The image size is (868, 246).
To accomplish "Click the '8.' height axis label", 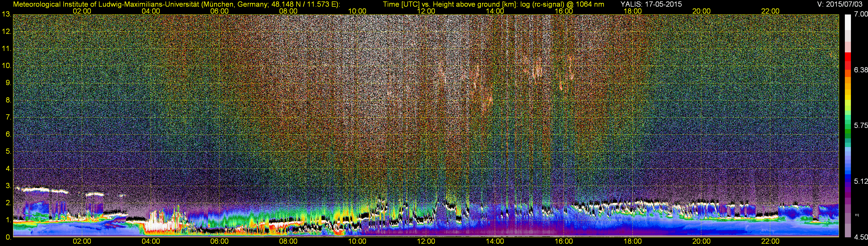I will pos(9,100).
